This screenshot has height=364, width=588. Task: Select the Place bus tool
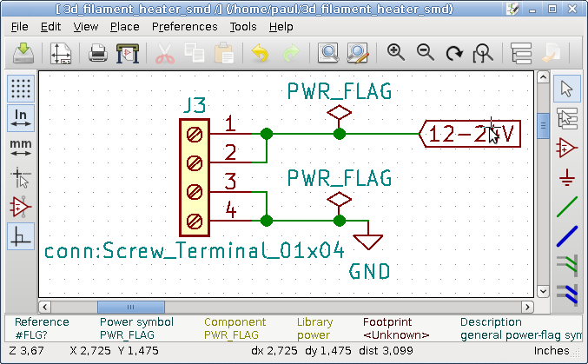point(566,236)
